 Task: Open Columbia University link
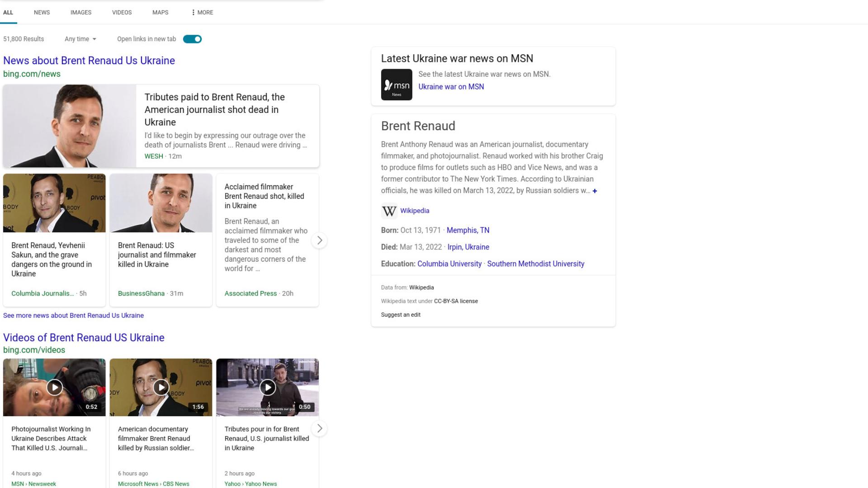pyautogui.click(x=449, y=264)
